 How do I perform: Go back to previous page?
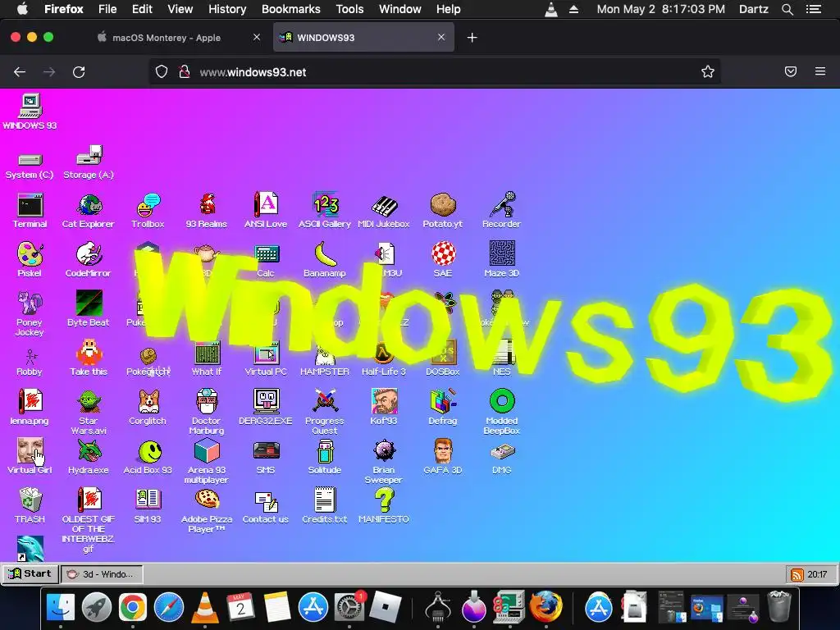coord(20,72)
